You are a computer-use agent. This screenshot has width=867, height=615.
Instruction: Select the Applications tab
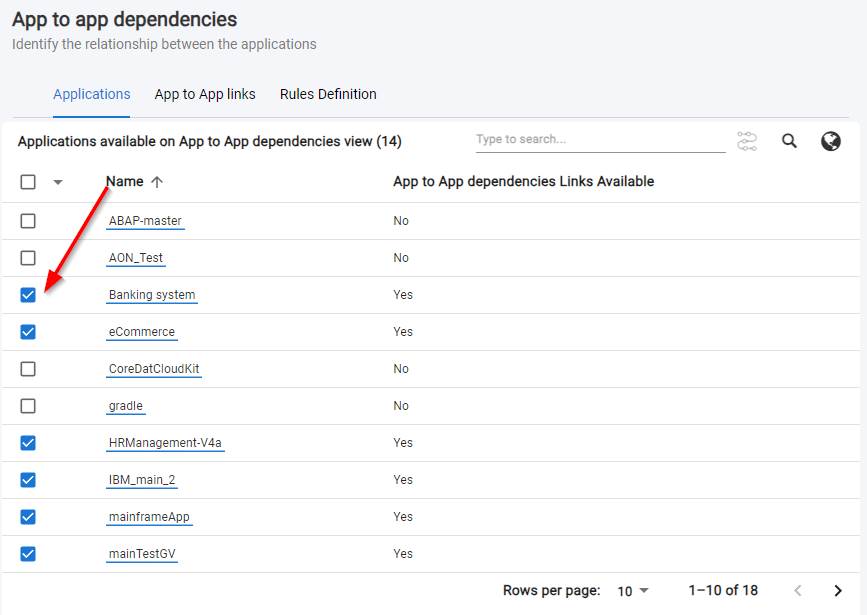pyautogui.click(x=92, y=94)
